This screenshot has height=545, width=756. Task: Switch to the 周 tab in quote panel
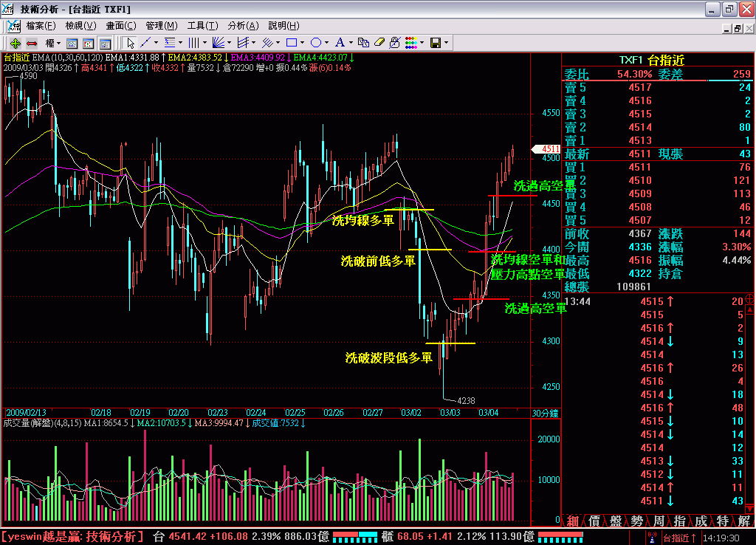pyautogui.click(x=659, y=521)
